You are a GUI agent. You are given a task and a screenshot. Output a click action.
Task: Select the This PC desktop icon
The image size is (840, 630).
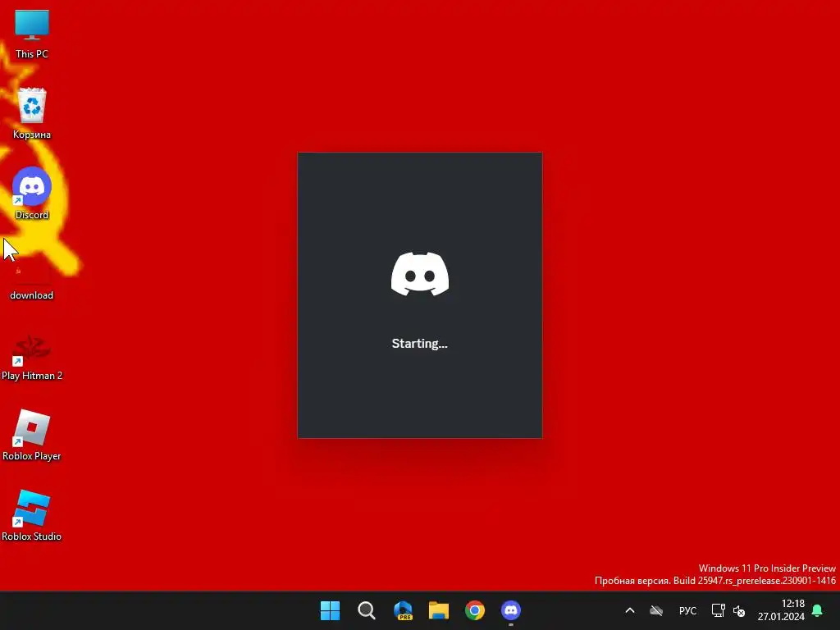pos(32,34)
